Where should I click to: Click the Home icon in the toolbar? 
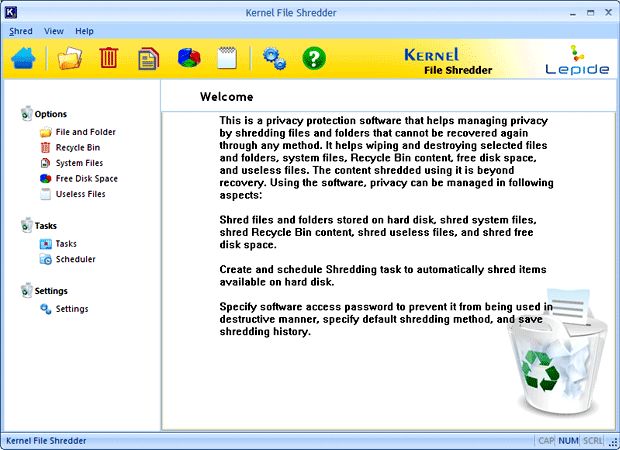24,58
